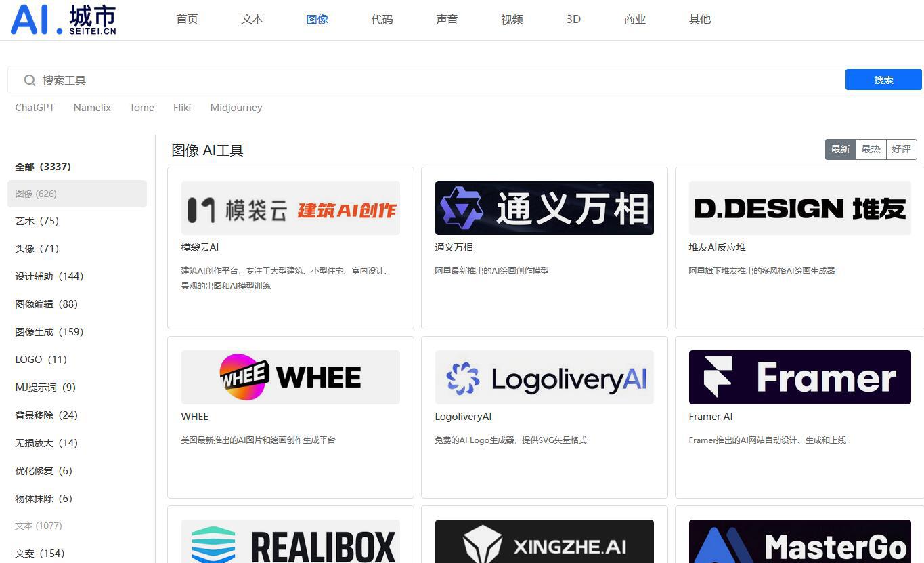Open the 其他 navigation tab
The width and height of the screenshot is (924, 563).
700,20
